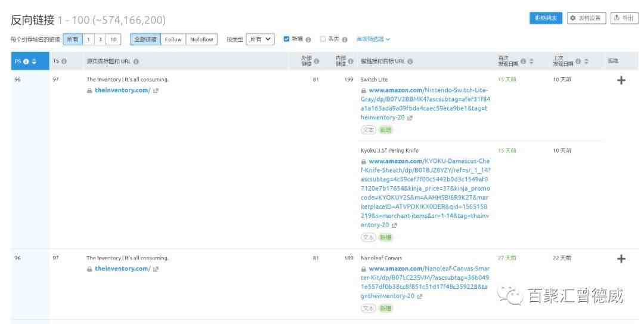
Task: Select the all links (全部链接) filter tab
Action: point(145,39)
